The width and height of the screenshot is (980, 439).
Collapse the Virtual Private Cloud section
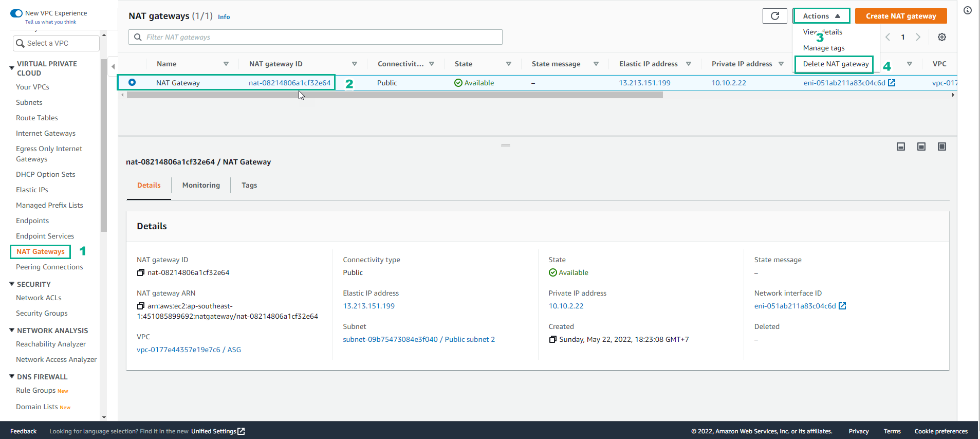coord(12,68)
